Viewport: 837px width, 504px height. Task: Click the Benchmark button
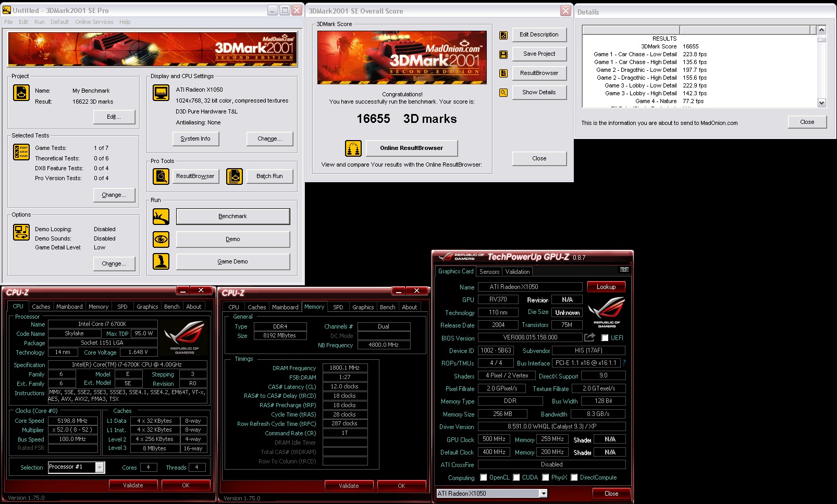tap(233, 217)
